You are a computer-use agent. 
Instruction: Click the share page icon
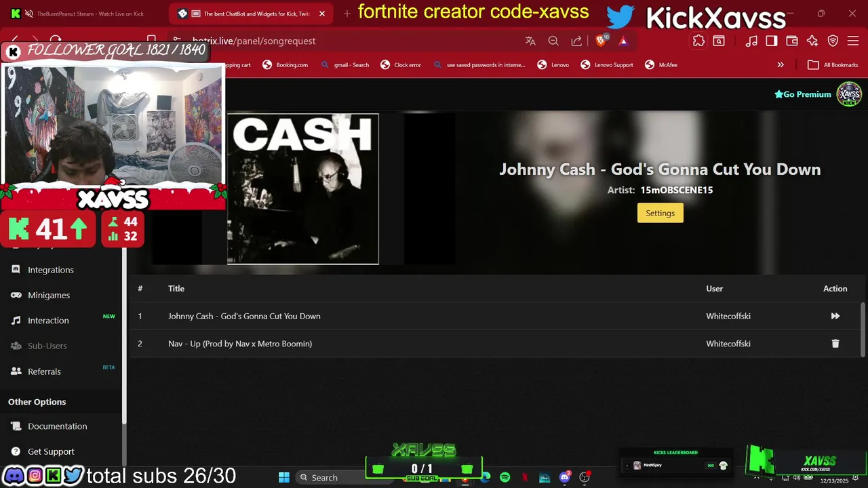(x=576, y=41)
